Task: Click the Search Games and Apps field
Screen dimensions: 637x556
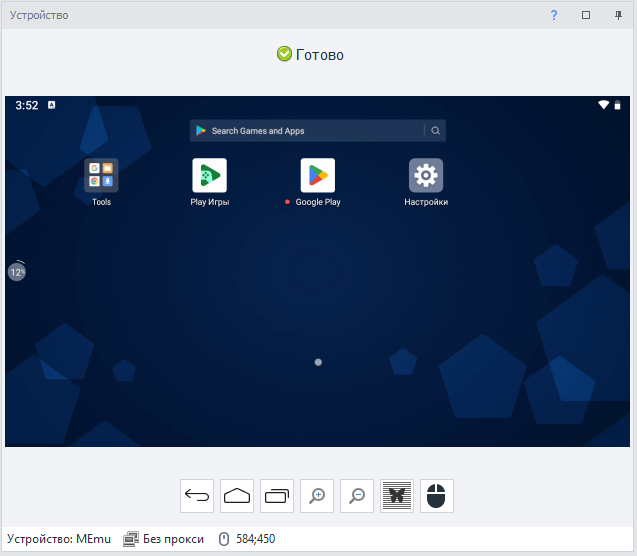Action: (x=305, y=131)
